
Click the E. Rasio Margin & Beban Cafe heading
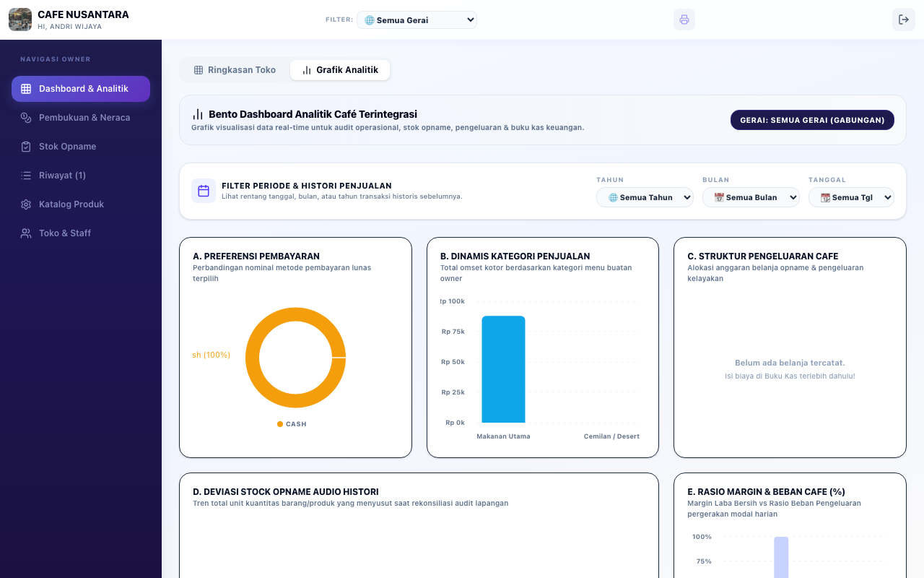coord(766,492)
